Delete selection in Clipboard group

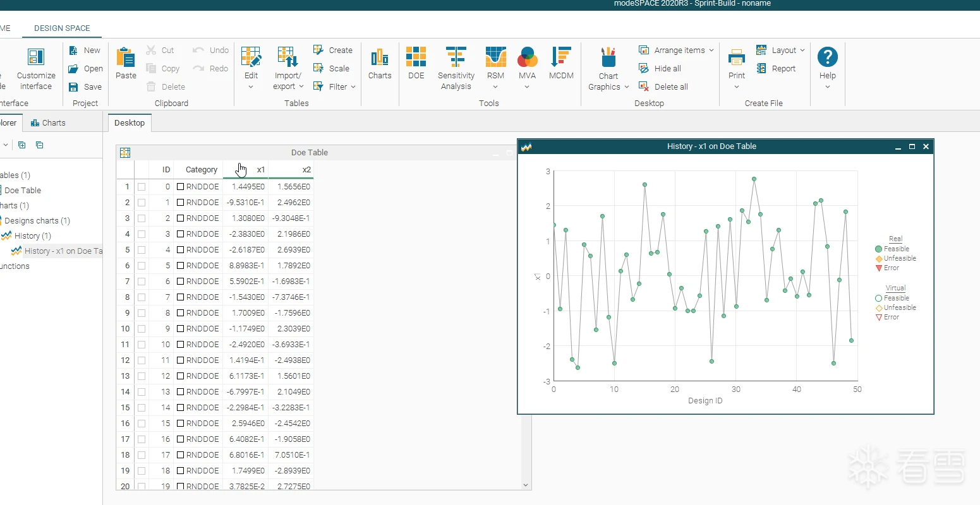click(166, 87)
